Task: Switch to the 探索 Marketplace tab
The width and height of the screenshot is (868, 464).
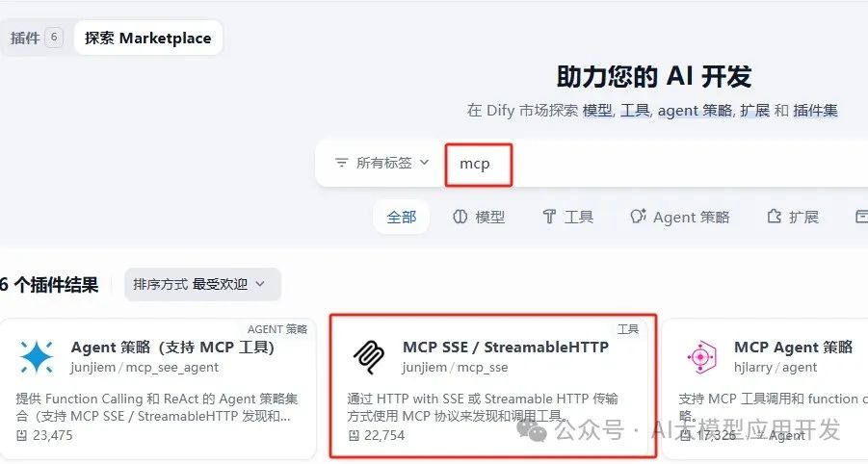Action: tap(147, 38)
